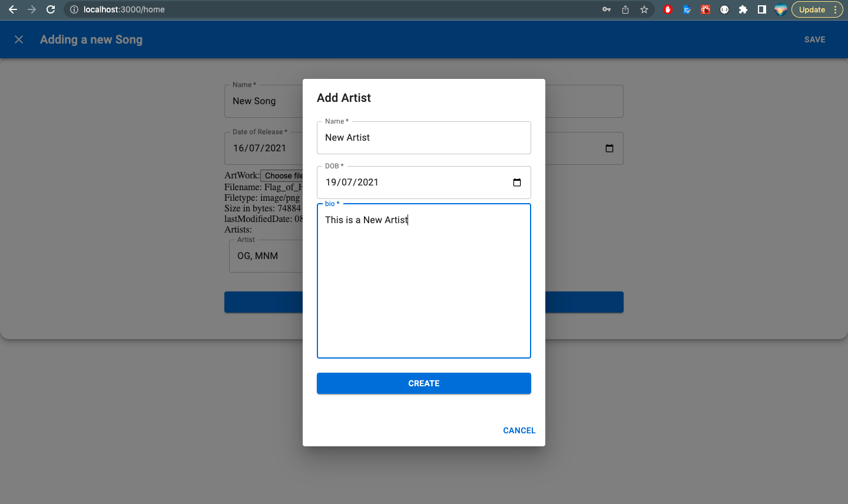Open the Share icon in the address bar
This screenshot has width=848, height=504.
(625, 9)
